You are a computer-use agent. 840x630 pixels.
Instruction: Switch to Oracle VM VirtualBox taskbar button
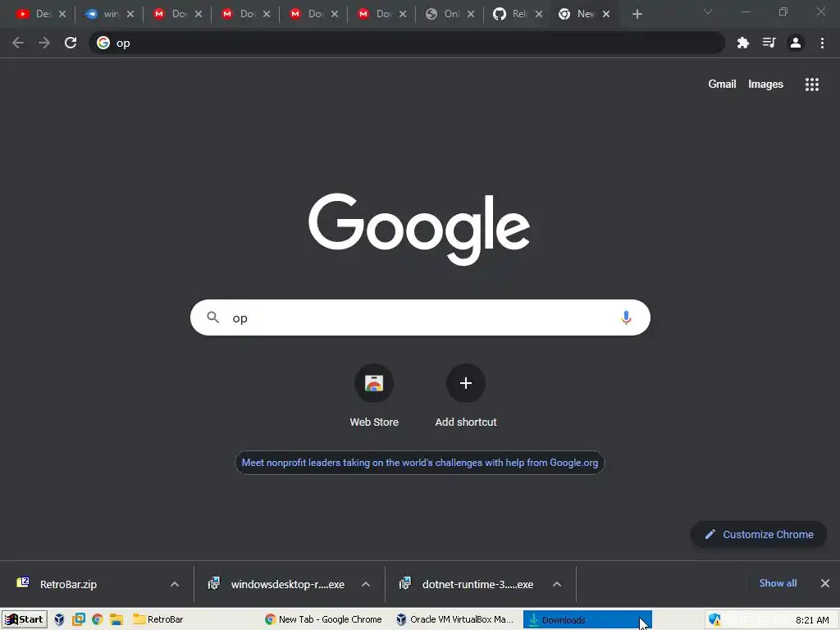pos(456,619)
